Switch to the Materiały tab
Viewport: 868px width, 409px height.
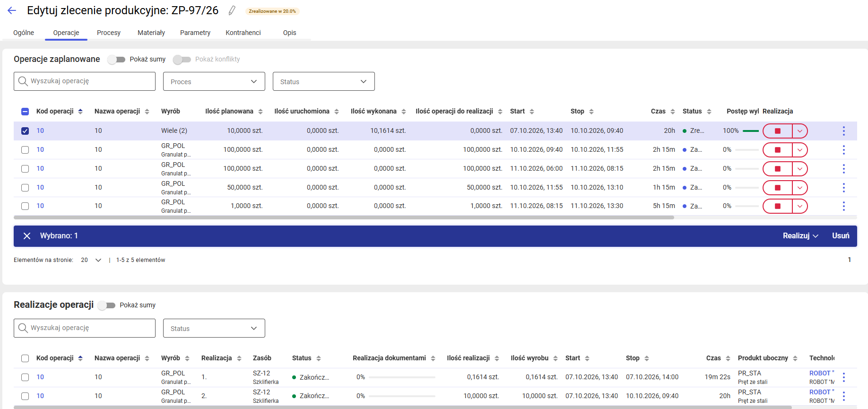click(x=151, y=33)
